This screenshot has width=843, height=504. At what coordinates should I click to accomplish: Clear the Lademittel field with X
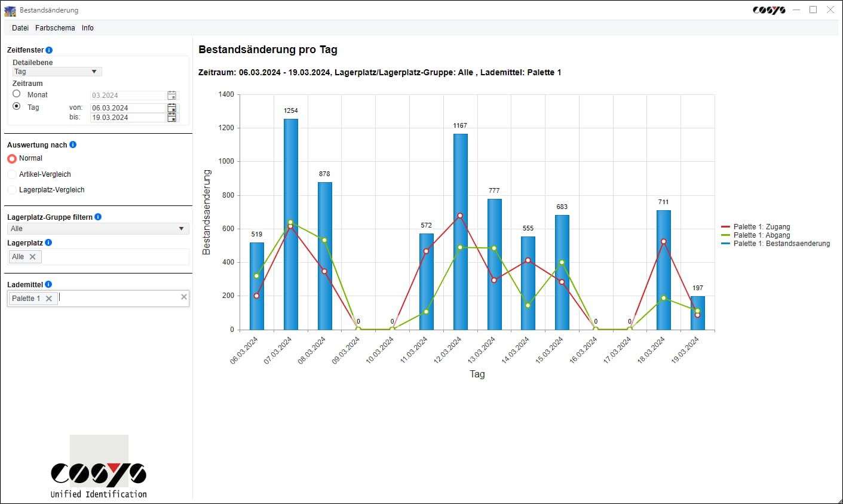coord(184,297)
